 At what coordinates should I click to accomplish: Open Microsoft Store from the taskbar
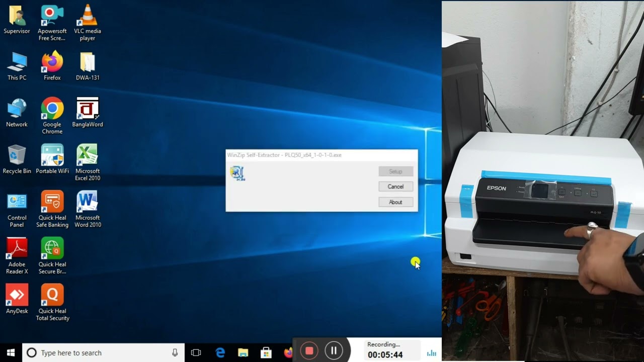coord(266,352)
